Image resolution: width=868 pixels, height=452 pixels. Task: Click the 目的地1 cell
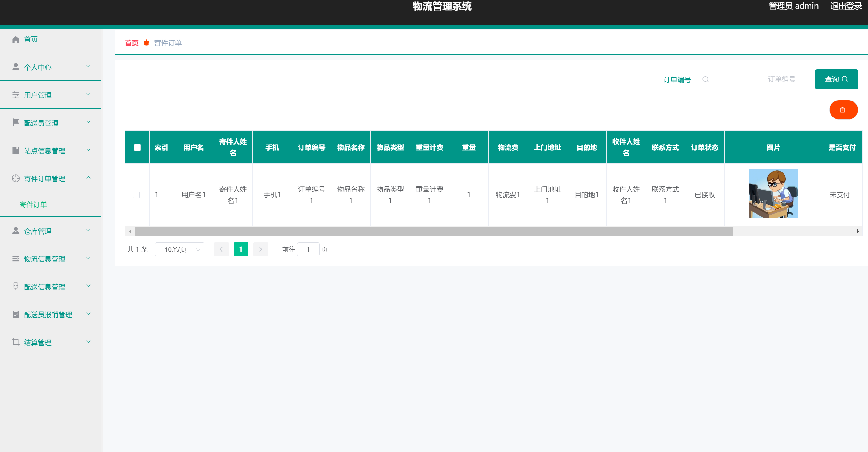[587, 195]
